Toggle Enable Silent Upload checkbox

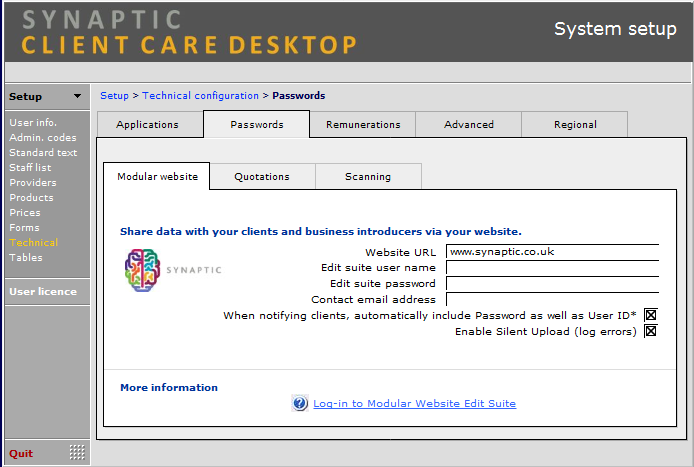pyautogui.click(x=651, y=331)
